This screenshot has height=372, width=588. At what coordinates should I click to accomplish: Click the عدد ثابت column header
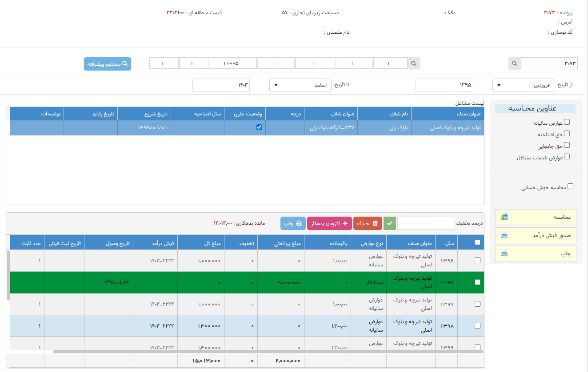tap(27, 242)
